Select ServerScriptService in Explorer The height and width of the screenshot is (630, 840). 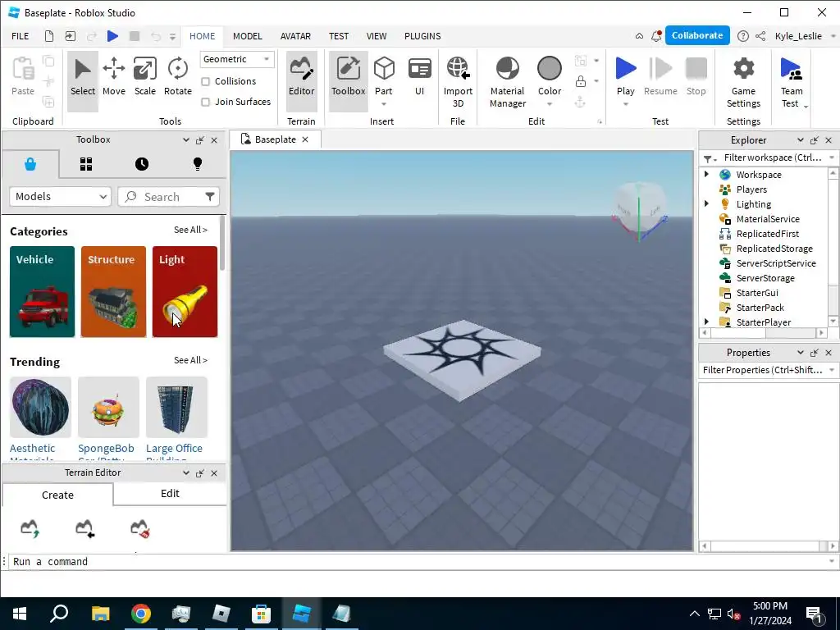(776, 263)
